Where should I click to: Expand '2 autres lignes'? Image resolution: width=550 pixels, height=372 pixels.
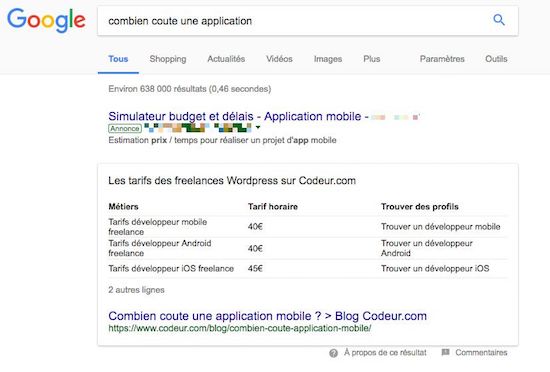click(x=136, y=290)
